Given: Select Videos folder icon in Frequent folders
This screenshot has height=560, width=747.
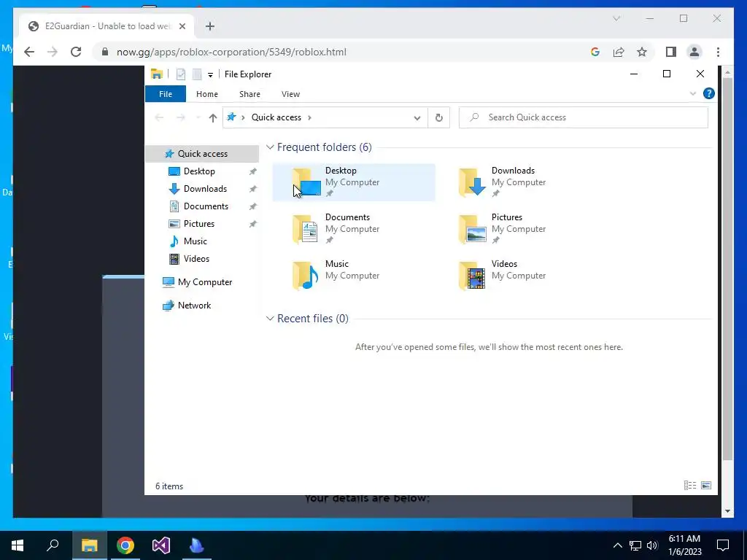Looking at the screenshot, I should pos(472,275).
